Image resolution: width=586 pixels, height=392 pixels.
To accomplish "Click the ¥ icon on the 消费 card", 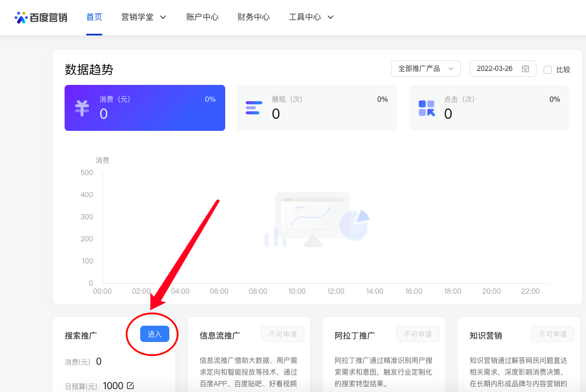I will point(81,108).
